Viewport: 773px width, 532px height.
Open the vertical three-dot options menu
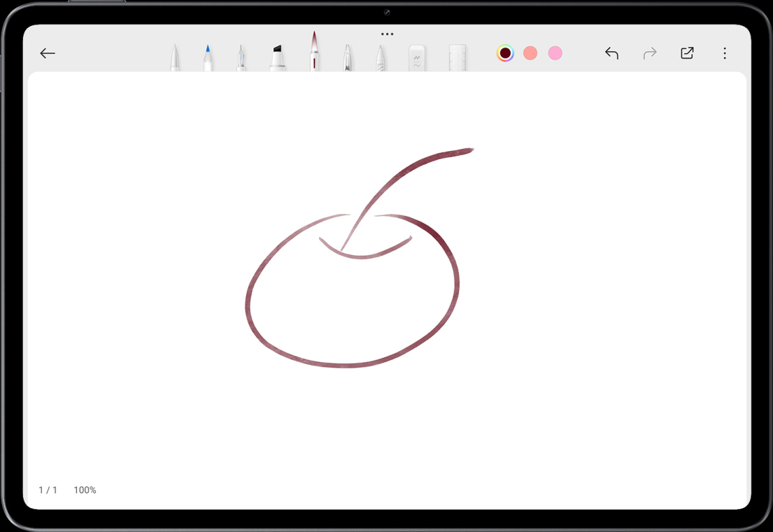(725, 53)
